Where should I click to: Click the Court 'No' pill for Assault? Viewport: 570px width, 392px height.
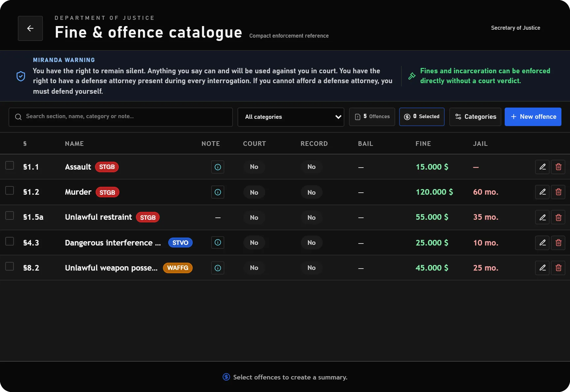pyautogui.click(x=254, y=167)
